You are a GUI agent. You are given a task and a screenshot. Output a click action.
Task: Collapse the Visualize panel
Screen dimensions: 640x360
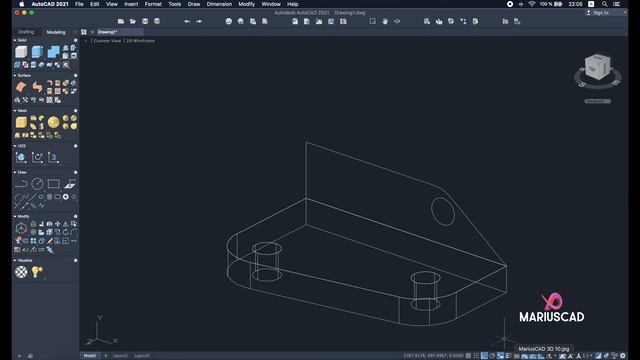[x=15, y=260]
